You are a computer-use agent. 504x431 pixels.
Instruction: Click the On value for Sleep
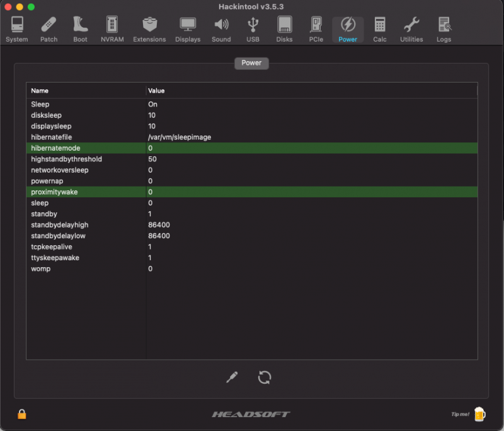tap(152, 104)
